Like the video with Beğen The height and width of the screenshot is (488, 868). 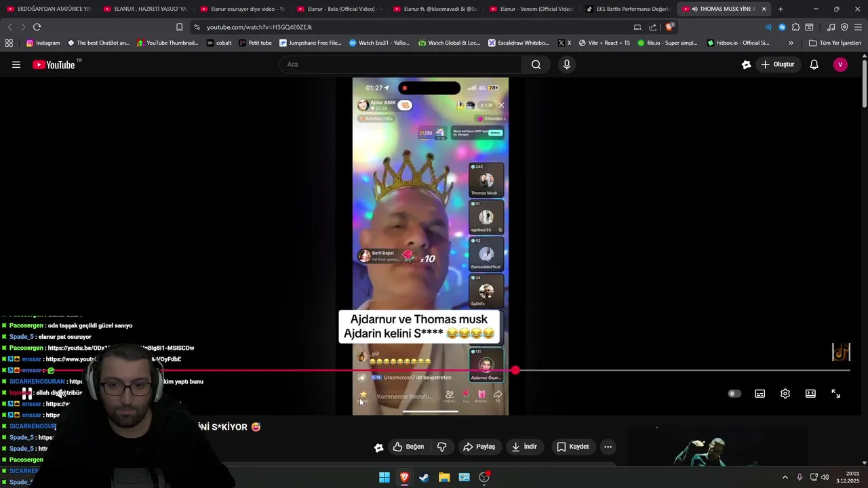(408, 447)
